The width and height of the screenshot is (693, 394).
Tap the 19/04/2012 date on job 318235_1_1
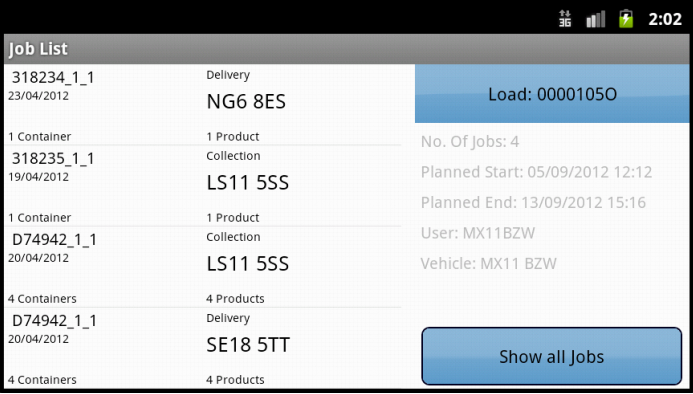pyautogui.click(x=38, y=177)
